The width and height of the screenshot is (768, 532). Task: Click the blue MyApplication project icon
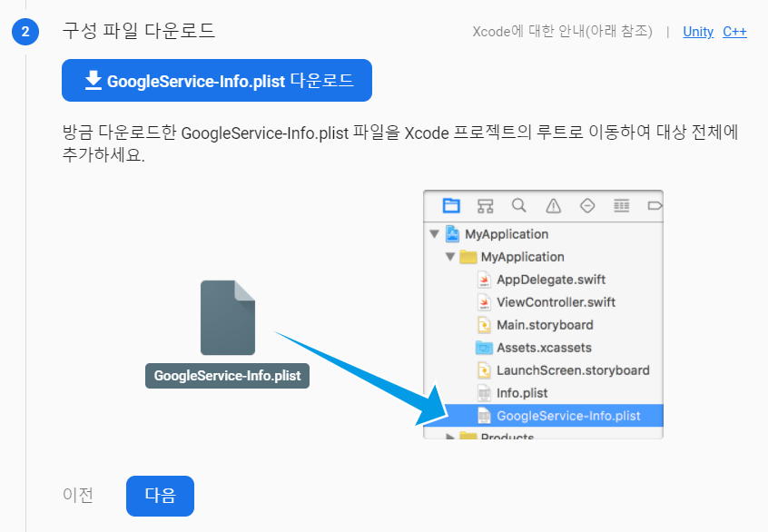453,234
